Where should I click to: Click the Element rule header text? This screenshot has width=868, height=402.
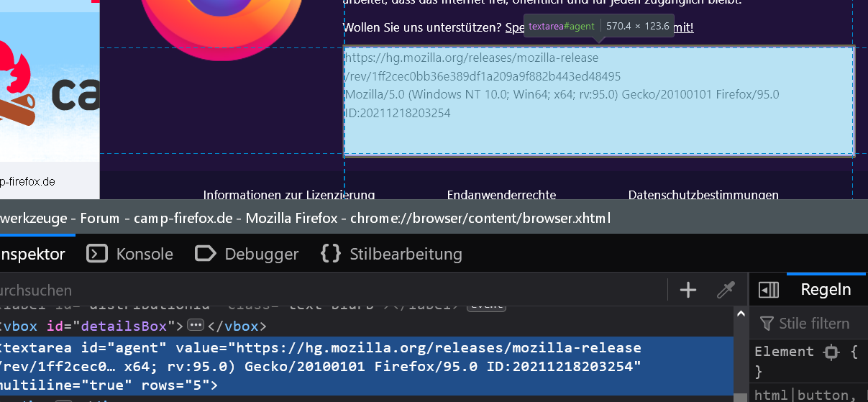pyautogui.click(x=785, y=352)
